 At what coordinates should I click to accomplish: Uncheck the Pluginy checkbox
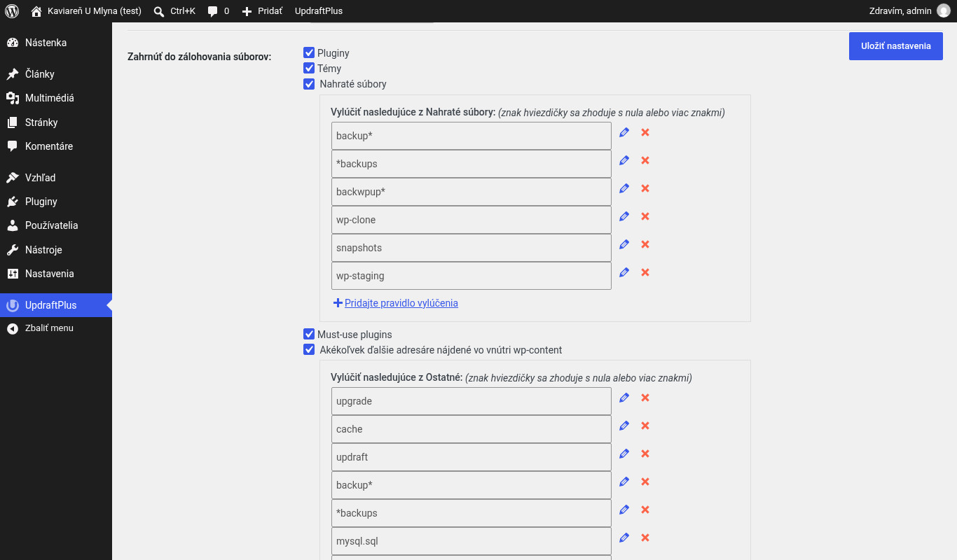[309, 52]
